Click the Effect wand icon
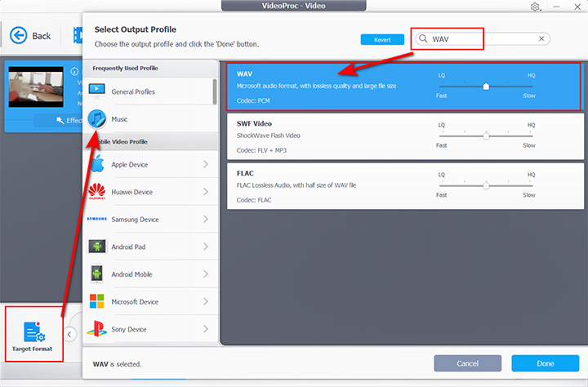588x387 pixels. pos(60,120)
